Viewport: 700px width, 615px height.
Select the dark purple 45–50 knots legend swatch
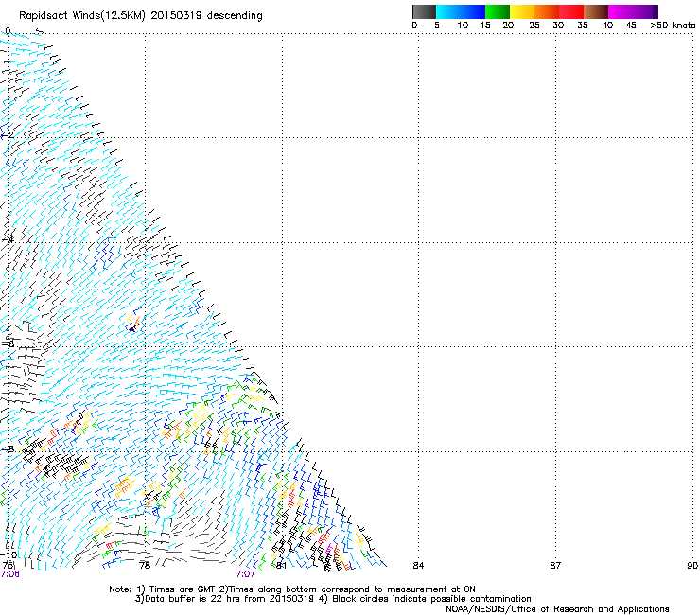(x=645, y=11)
